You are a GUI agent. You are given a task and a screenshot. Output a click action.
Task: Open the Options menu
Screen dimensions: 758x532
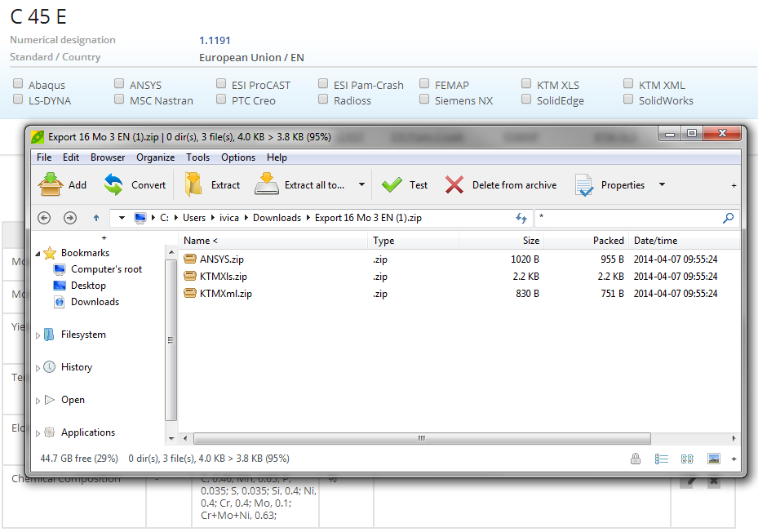coord(238,157)
